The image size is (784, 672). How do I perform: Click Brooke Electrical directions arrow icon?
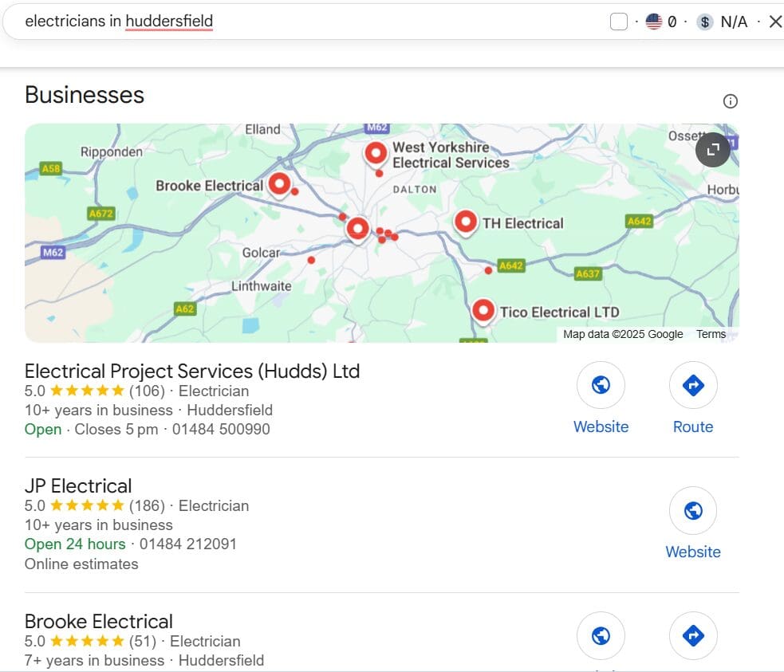tap(692, 635)
